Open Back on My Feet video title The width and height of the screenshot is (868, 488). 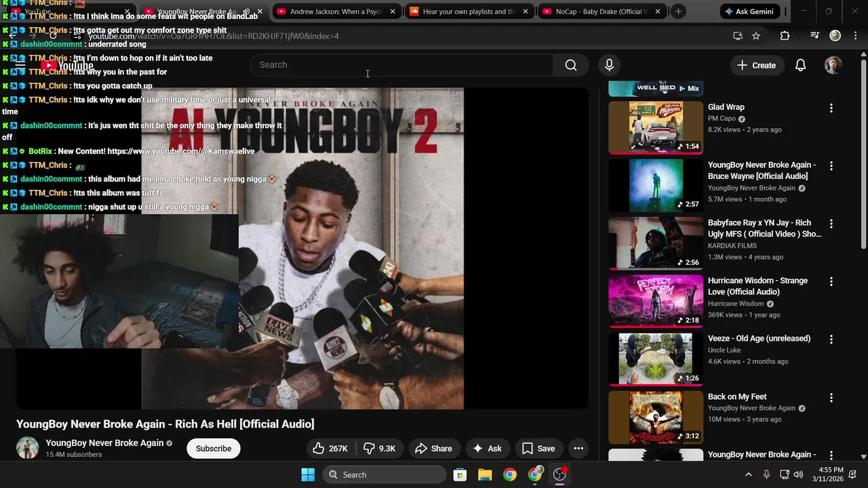click(737, 397)
